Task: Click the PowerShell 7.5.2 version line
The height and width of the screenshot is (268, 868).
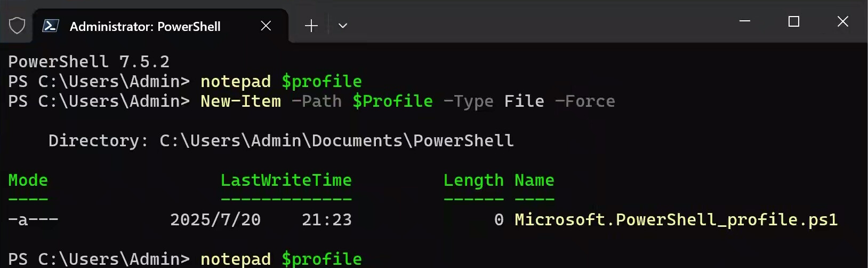Action: (89, 62)
